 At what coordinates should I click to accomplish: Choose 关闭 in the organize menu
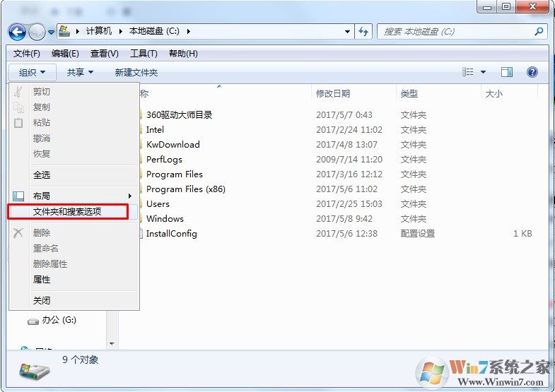tap(74, 301)
